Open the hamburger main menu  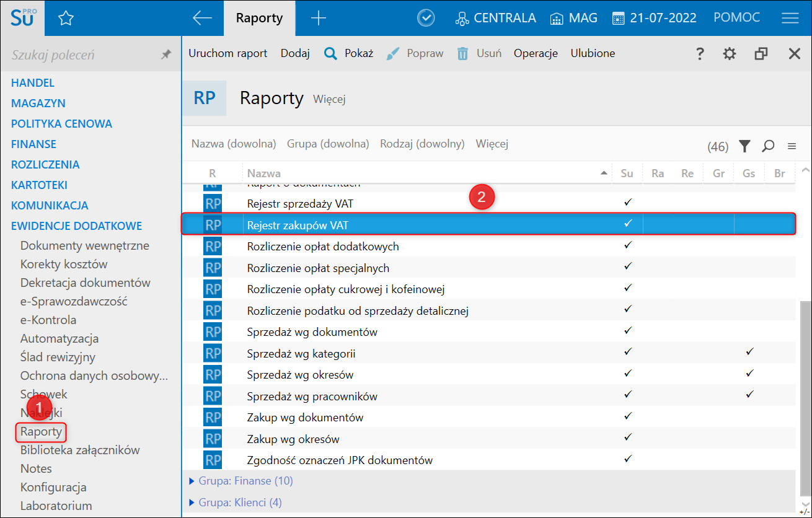coord(790,19)
